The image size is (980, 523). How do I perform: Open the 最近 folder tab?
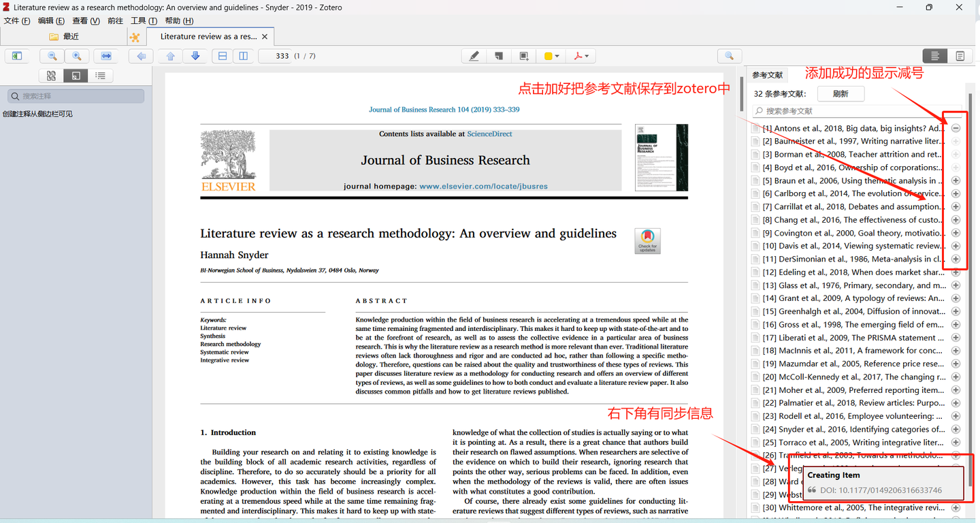coord(64,37)
